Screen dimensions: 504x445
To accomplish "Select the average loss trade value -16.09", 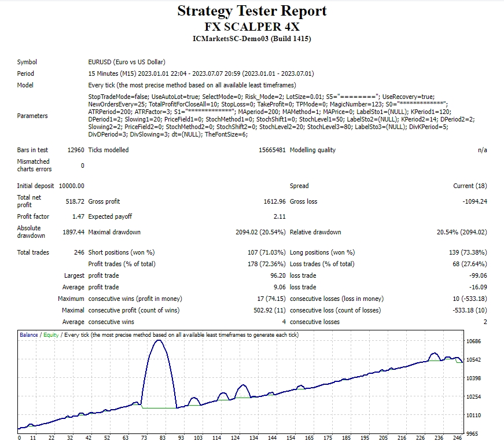I will click(x=478, y=287).
